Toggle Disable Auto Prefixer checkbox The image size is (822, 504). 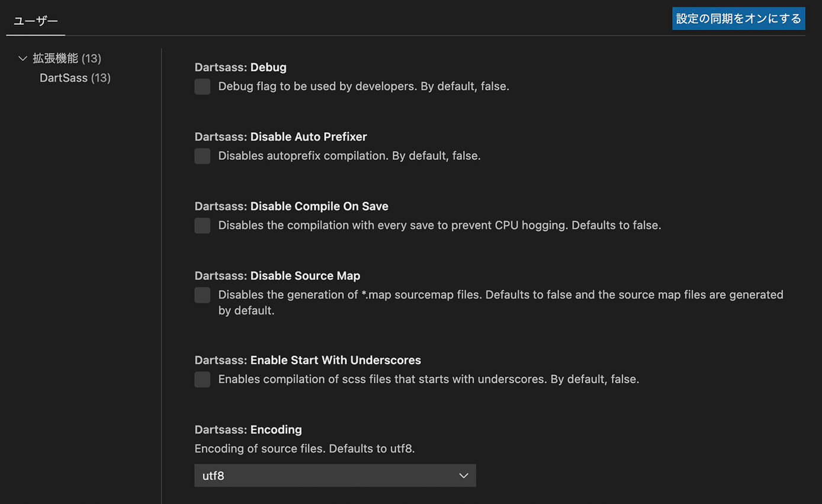(203, 156)
